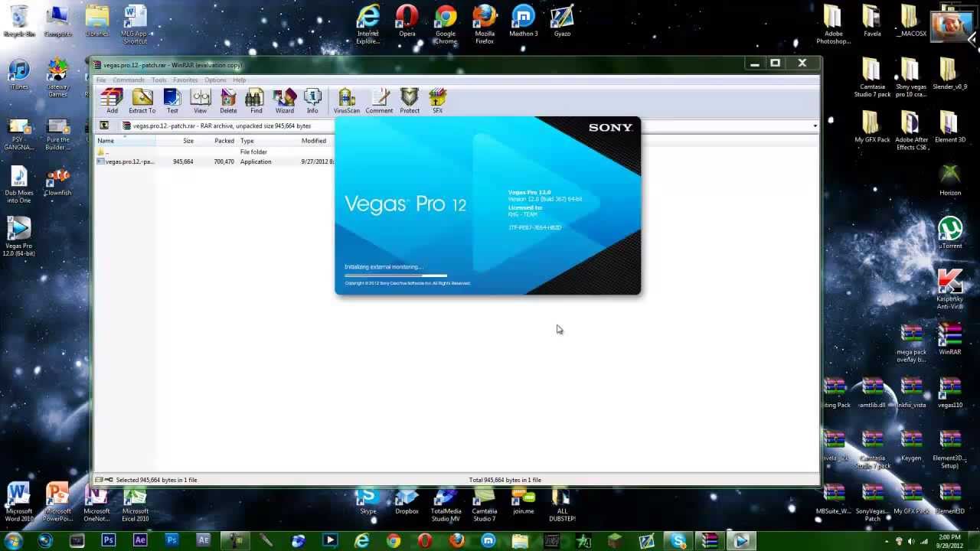Click the Extract To toolbar icon

click(x=142, y=101)
